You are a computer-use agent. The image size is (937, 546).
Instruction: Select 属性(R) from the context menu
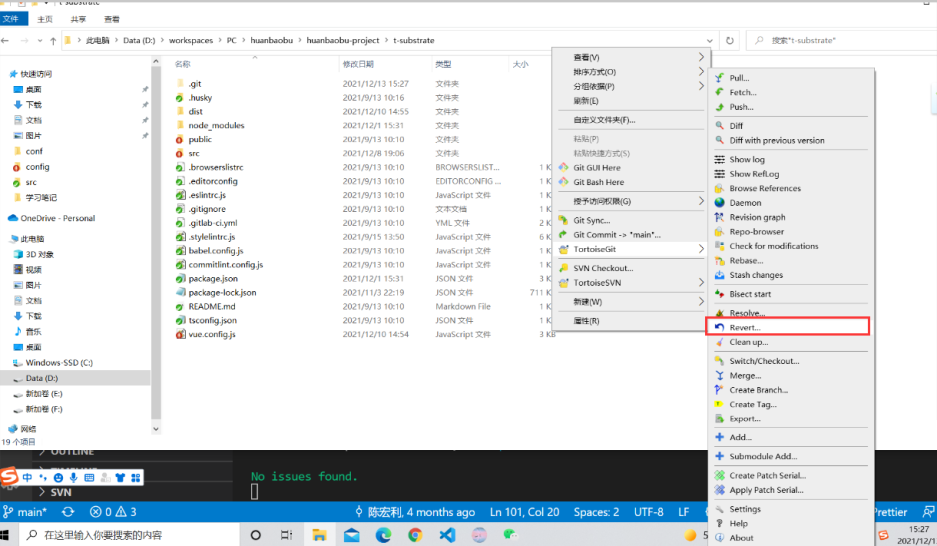point(586,321)
